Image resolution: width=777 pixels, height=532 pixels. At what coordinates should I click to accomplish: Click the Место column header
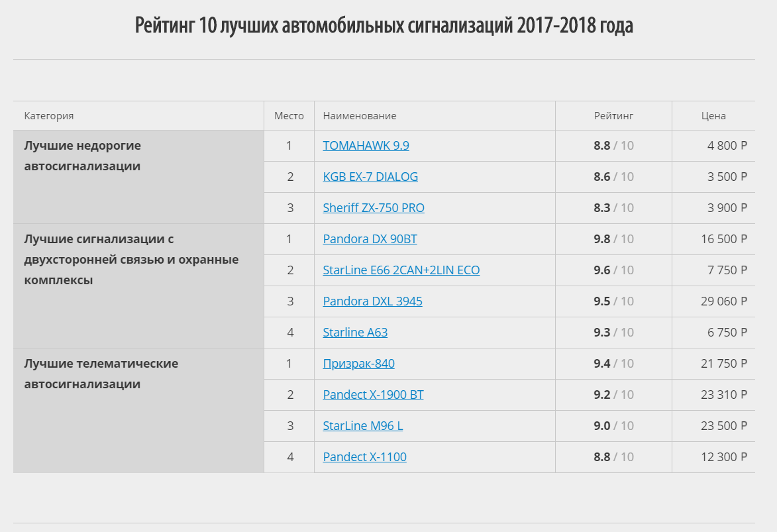[x=289, y=115]
